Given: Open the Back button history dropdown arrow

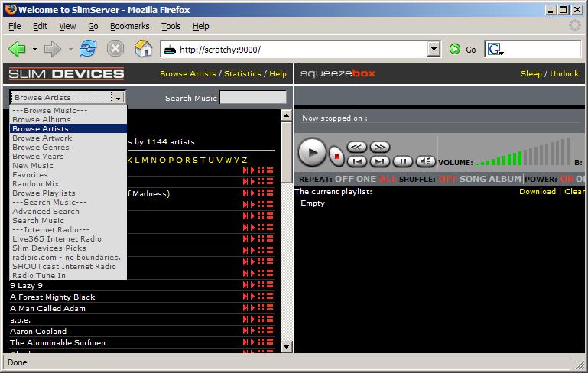Looking at the screenshot, I should tap(34, 49).
